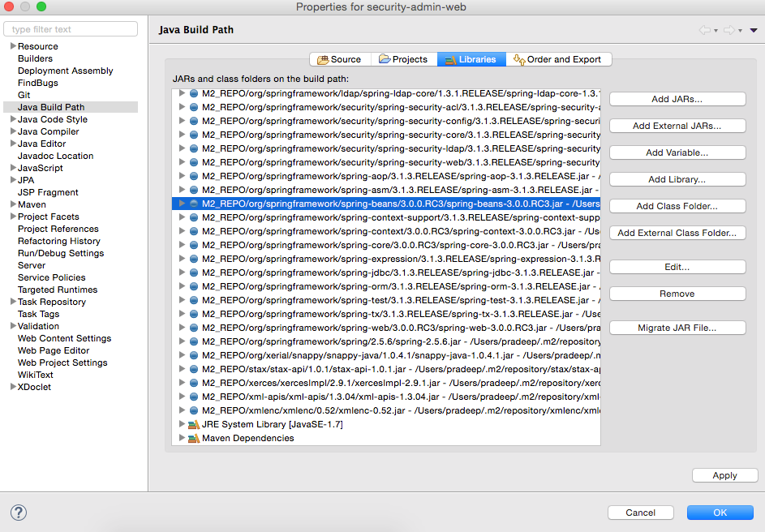Expand the Maven node
This screenshot has height=532, width=765.
click(x=13, y=204)
